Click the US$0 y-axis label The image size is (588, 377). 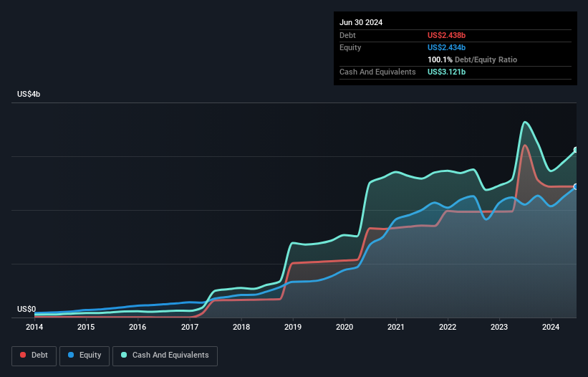(26, 309)
